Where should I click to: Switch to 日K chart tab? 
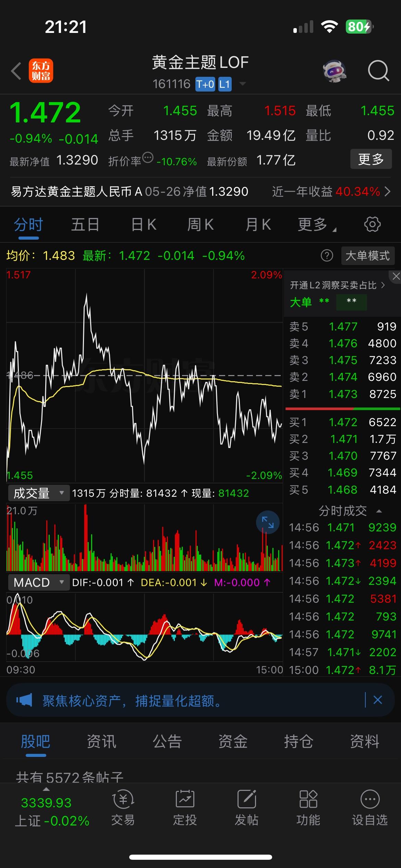pos(144,225)
